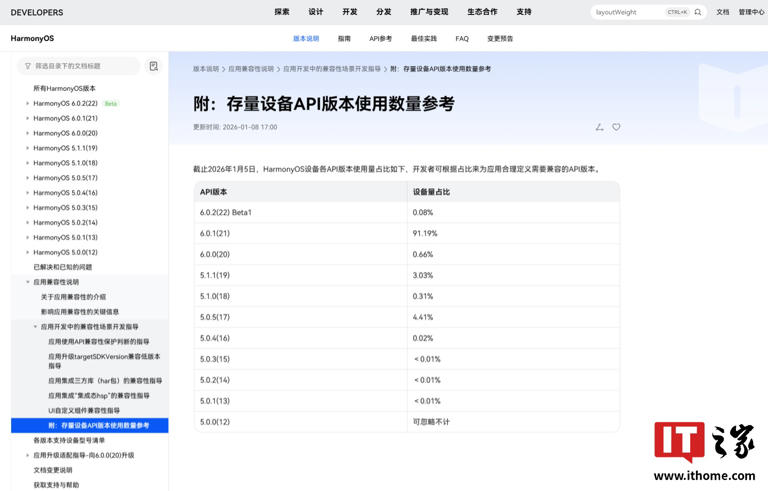Click the sidebar filter funnel icon
This screenshot has width=768, height=491.
(x=26, y=66)
